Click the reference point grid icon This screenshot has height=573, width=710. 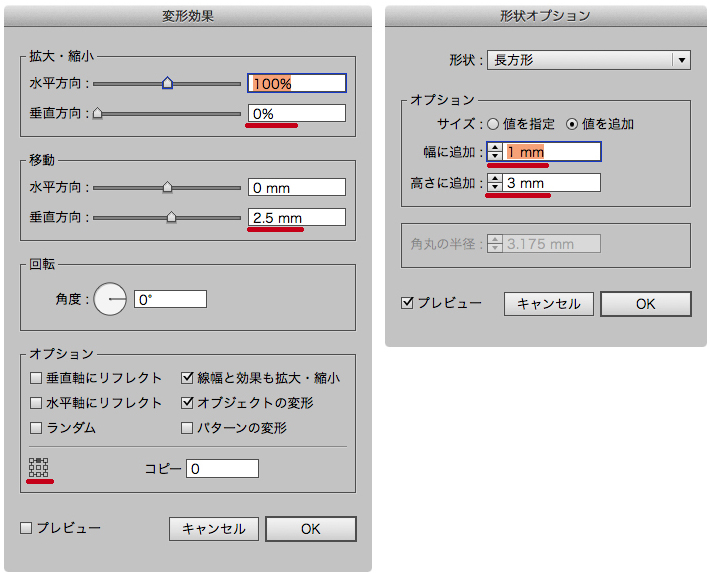38,467
